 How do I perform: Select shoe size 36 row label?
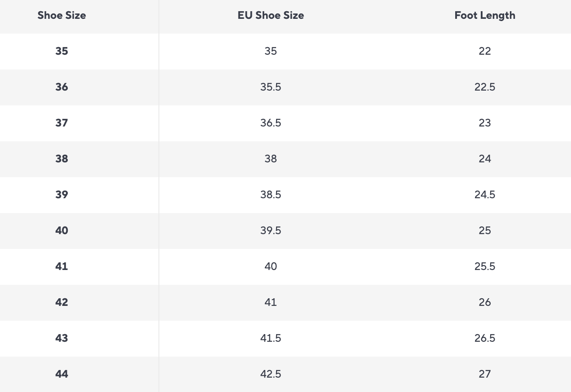coord(61,87)
